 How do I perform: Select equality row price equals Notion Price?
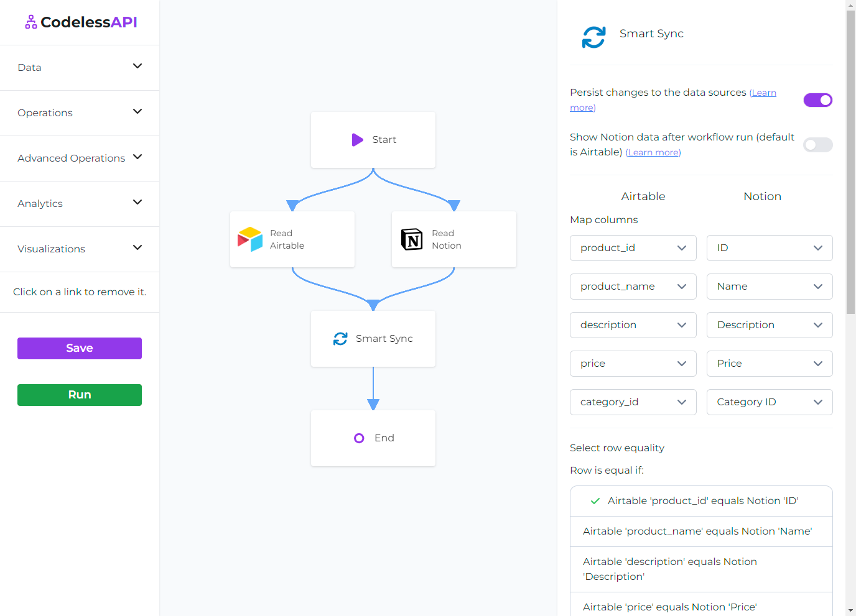(701, 605)
